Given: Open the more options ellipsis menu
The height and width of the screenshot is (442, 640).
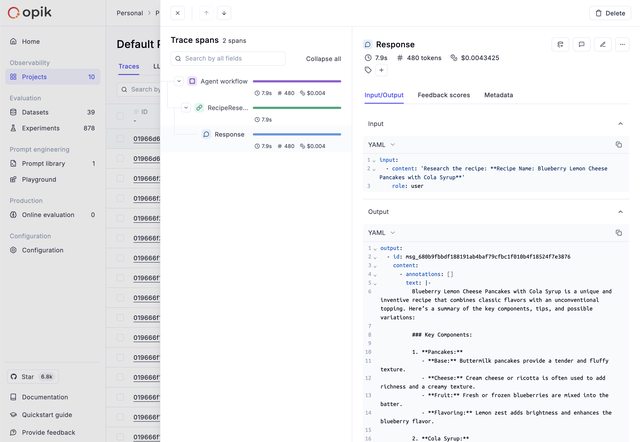Looking at the screenshot, I should [x=622, y=44].
